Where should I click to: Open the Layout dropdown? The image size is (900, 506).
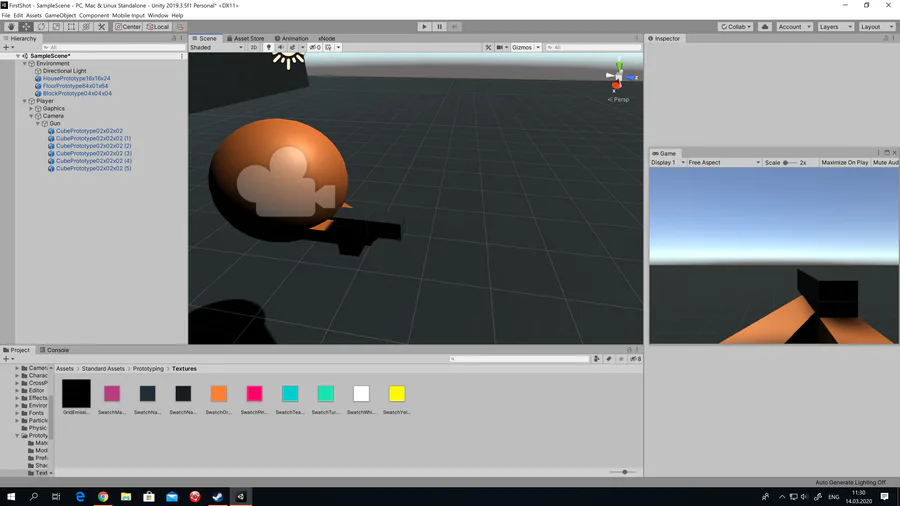coord(876,26)
